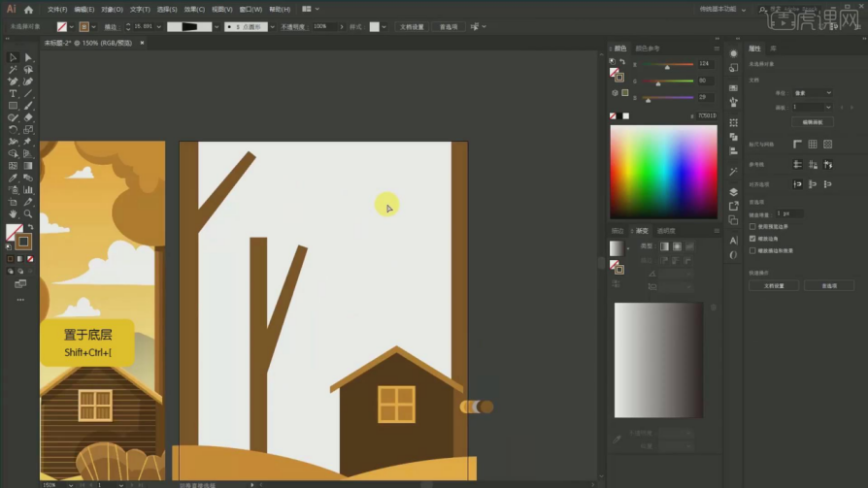Screen dimensions: 868x488
Task: Choose the Direct Selection tool
Action: [x=28, y=58]
